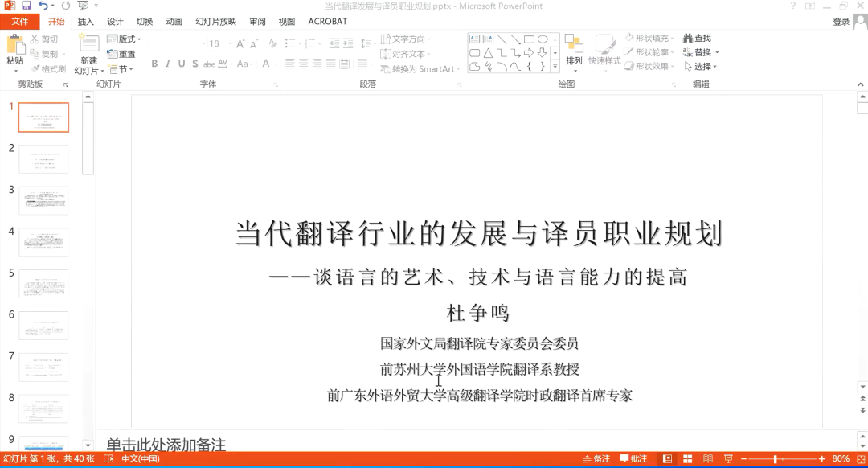868x468 pixels.
Task: Reset slide layout with 重置
Action: click(122, 54)
